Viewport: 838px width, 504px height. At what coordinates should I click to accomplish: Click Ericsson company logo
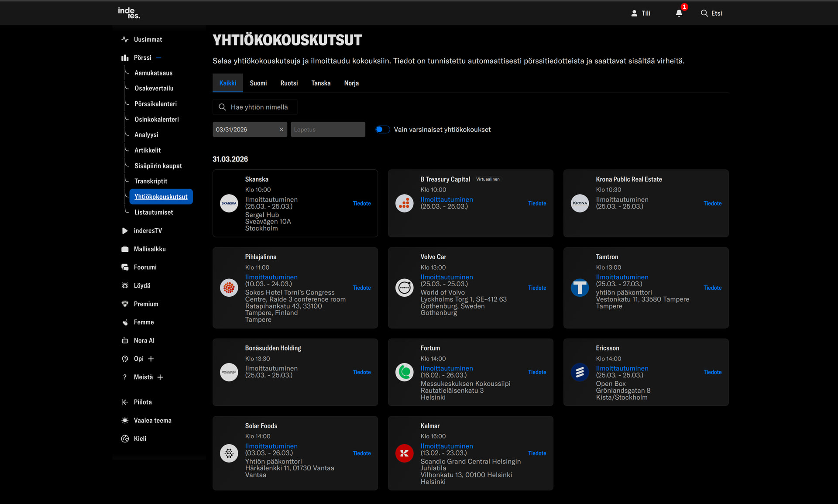pyautogui.click(x=580, y=372)
